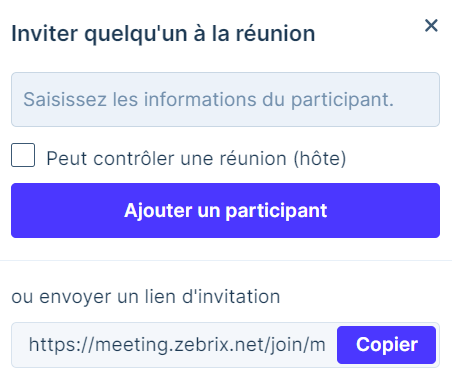Click the 'Inviter quelqu'un à la réunion' heading

pyautogui.click(x=163, y=34)
